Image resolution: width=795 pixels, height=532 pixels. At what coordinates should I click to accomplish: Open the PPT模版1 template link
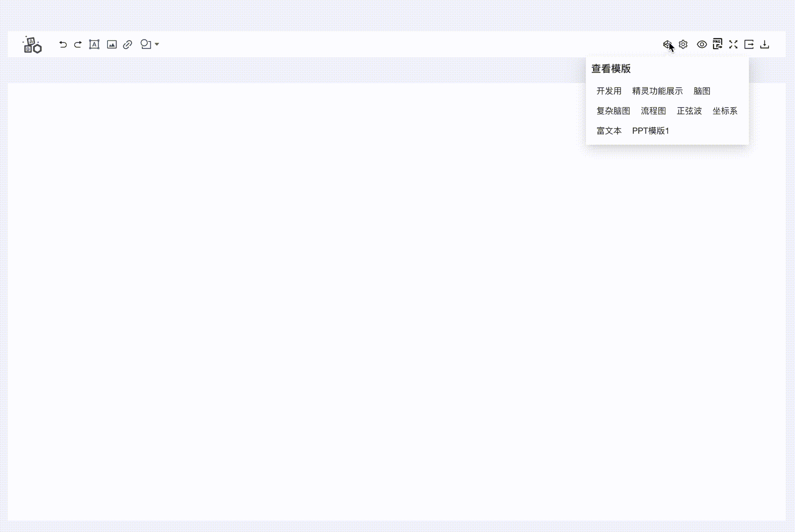650,131
